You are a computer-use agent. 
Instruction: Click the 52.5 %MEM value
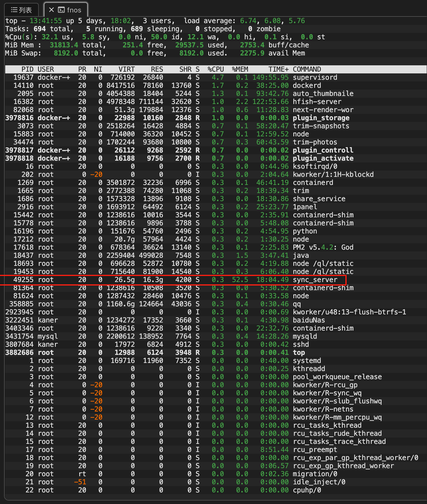[x=240, y=280]
